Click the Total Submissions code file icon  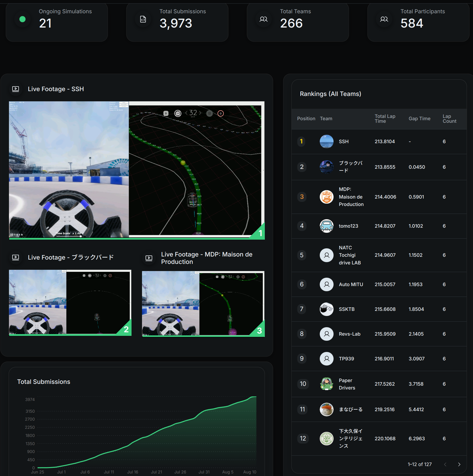pyautogui.click(x=143, y=19)
